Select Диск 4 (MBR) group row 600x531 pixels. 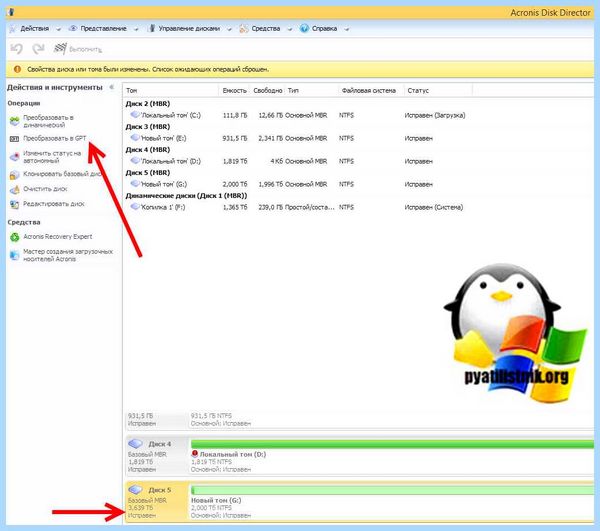tap(148, 150)
